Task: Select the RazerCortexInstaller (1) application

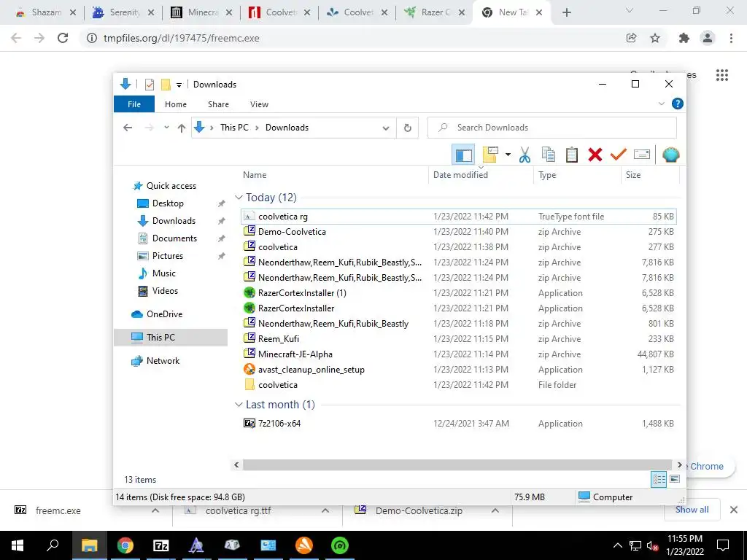Action: (x=459, y=293)
